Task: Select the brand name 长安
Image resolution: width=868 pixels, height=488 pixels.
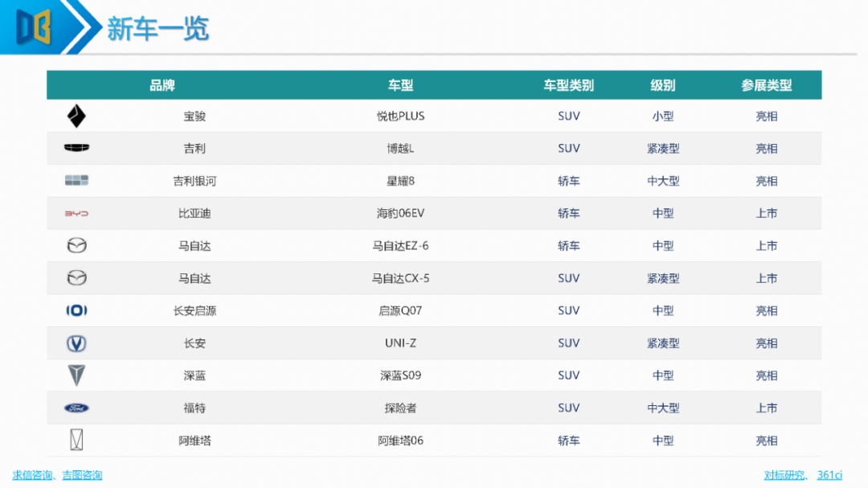Action: click(x=194, y=343)
